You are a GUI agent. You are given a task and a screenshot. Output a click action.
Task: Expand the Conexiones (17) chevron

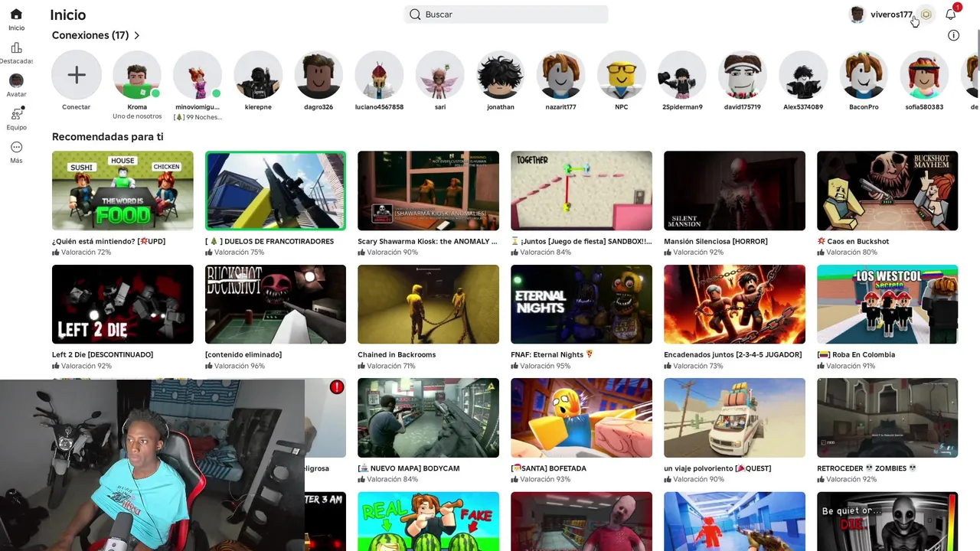coord(137,35)
